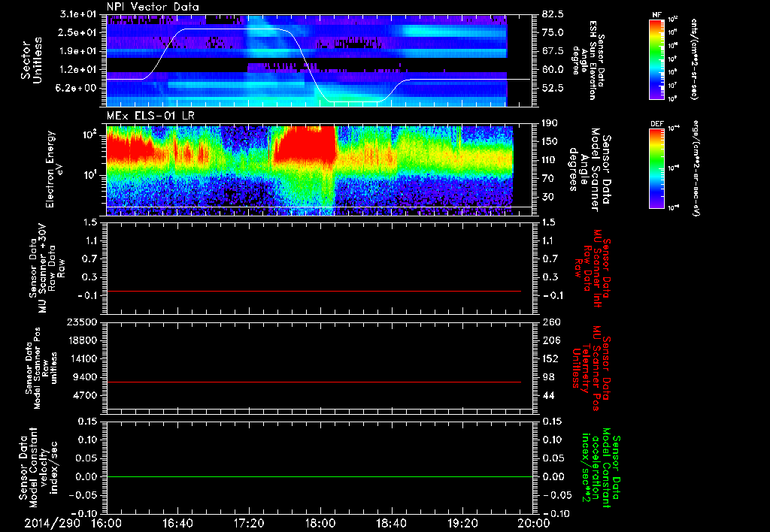Click the '18800' scanner position tick

(83, 340)
